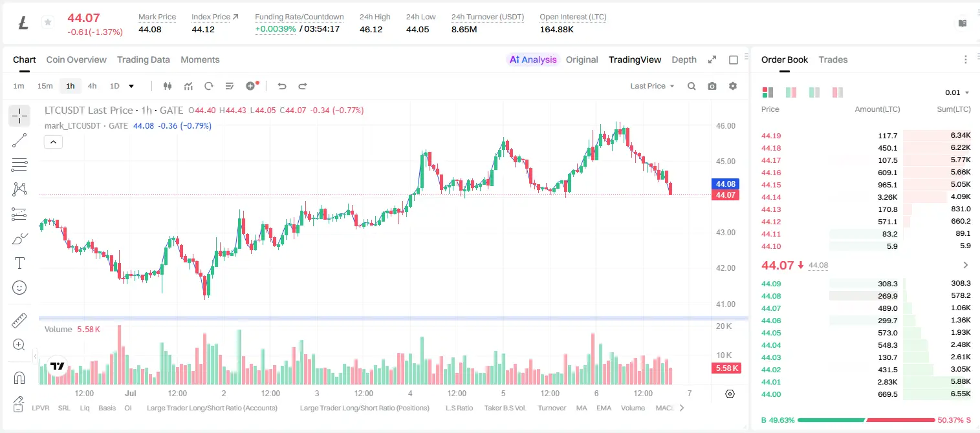This screenshot has width=980, height=433.
Task: Select the trend line drawing tool
Action: tap(19, 140)
